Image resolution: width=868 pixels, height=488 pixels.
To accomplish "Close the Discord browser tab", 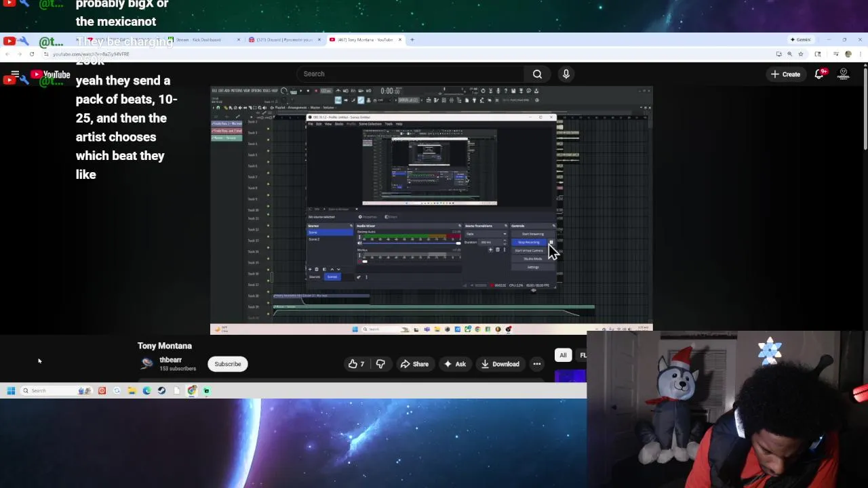I will tap(319, 39).
